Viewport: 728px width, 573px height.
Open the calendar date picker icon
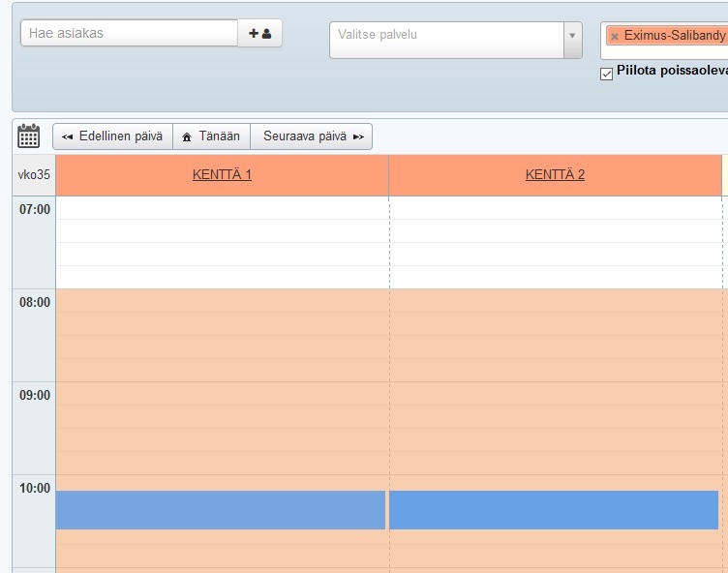[29, 136]
